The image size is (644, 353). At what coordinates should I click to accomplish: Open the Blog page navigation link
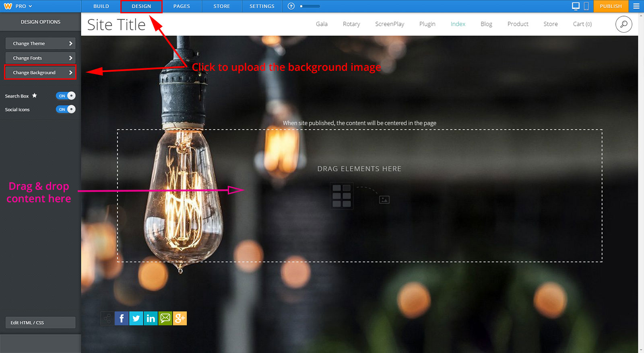[486, 24]
